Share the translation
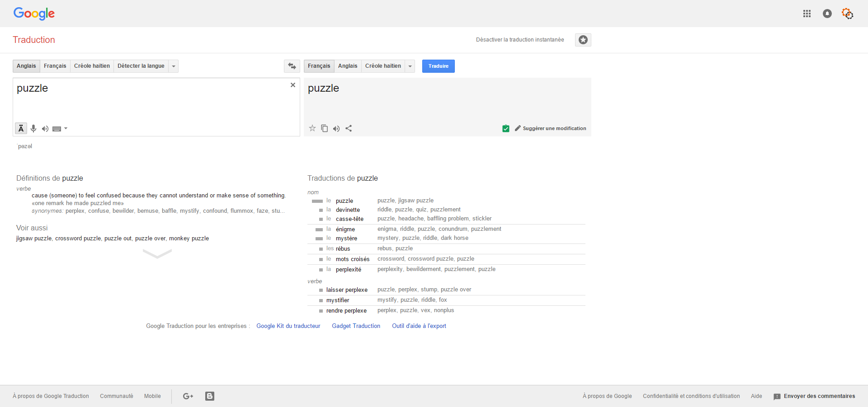The width and height of the screenshot is (868, 407). 349,128
